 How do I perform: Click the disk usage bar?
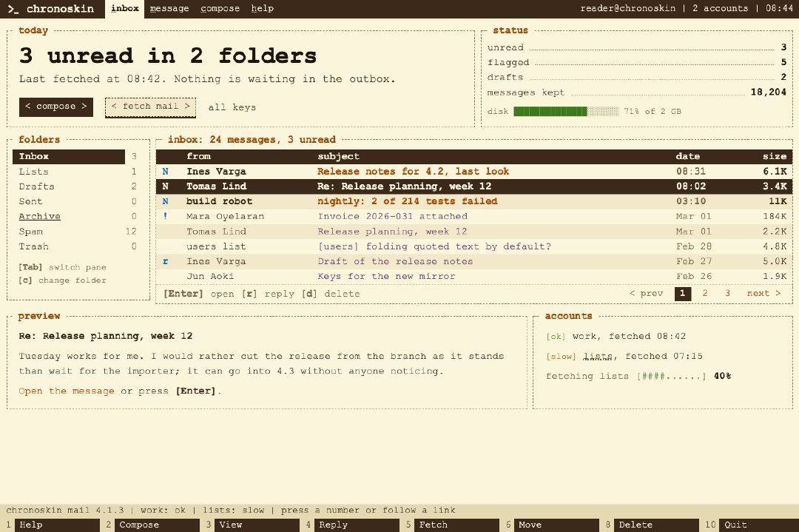tap(566, 111)
